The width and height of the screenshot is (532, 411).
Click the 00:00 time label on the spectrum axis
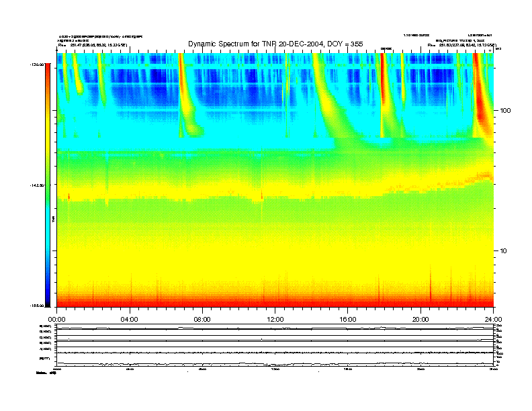(56, 320)
